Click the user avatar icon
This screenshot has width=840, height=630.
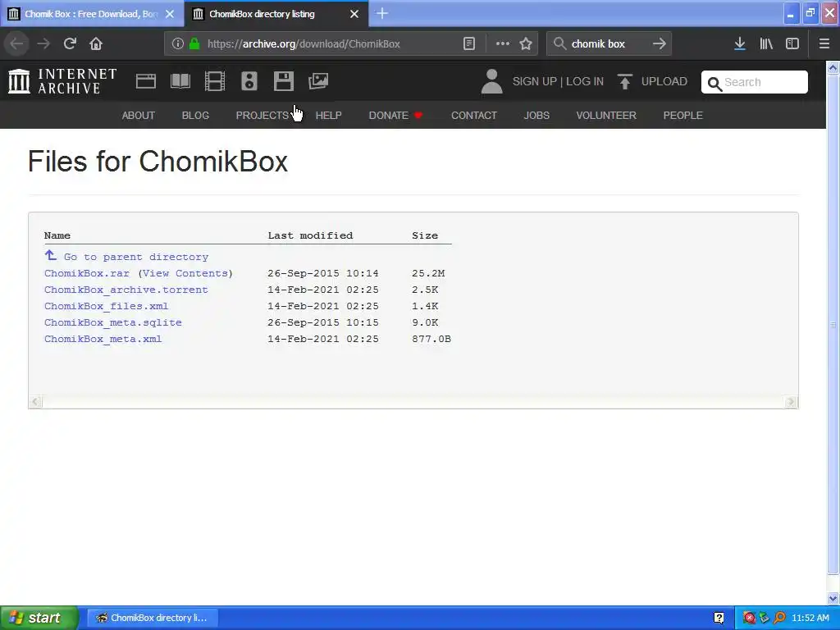point(491,81)
